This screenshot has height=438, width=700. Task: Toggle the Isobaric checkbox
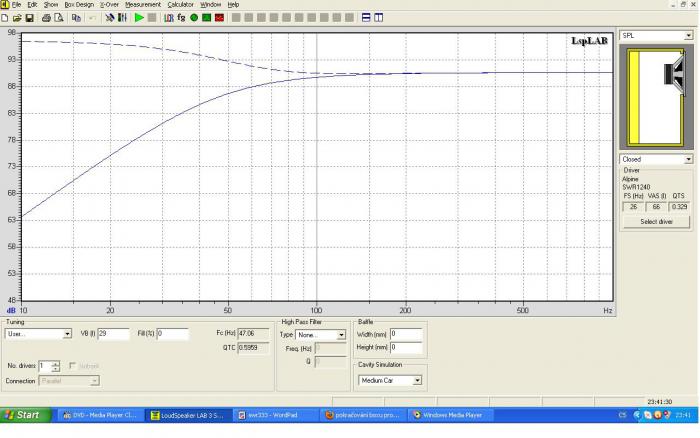click(x=72, y=366)
